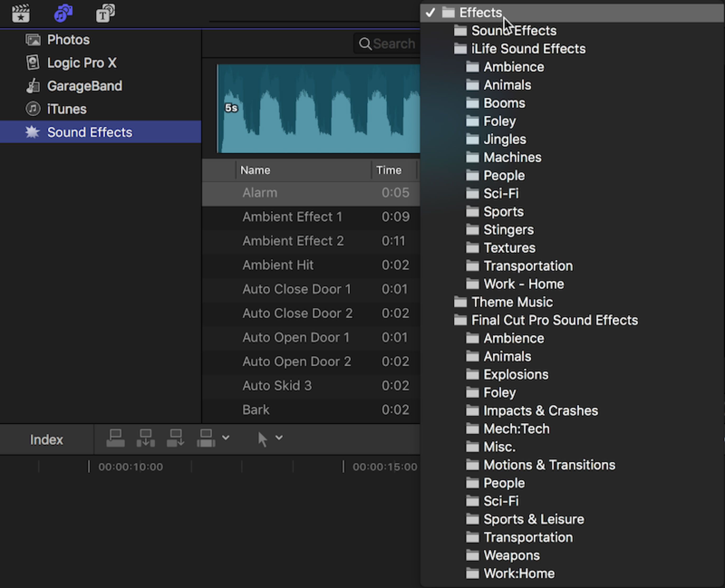
Task: Choose Impacts & Crashes category
Action: [540, 410]
